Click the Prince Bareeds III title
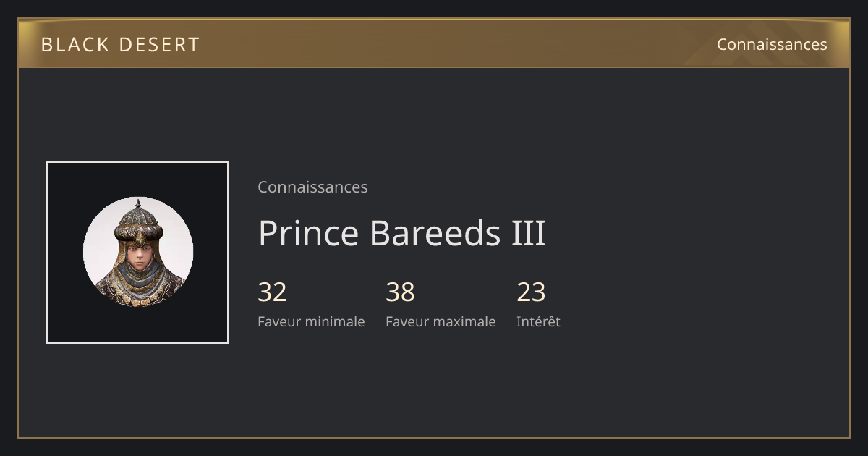This screenshot has width=868, height=456. pos(401,233)
